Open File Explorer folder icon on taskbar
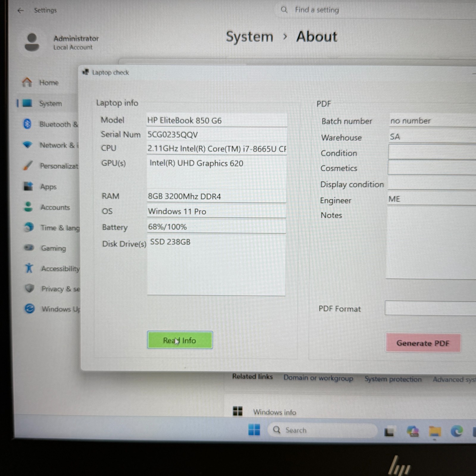Image resolution: width=476 pixels, height=476 pixels. 435,431
